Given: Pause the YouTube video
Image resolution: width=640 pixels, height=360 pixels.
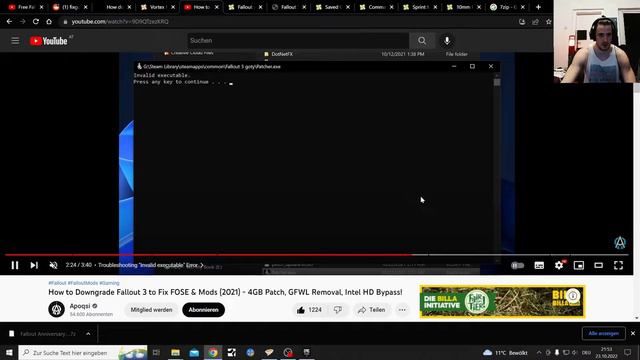Looking at the screenshot, I should click(x=15, y=265).
